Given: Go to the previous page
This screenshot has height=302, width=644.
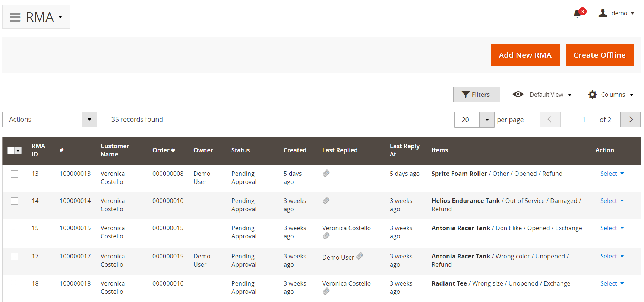Looking at the screenshot, I should tap(550, 120).
